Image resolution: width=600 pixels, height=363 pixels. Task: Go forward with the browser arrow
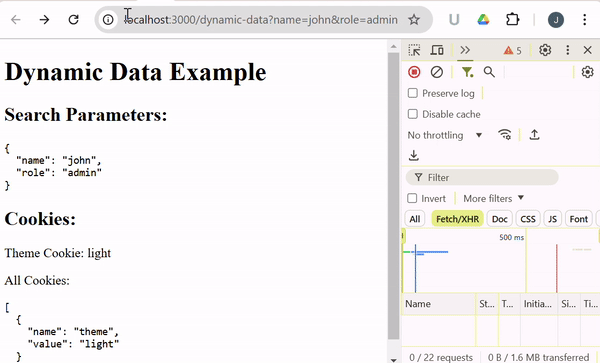pos(44,20)
